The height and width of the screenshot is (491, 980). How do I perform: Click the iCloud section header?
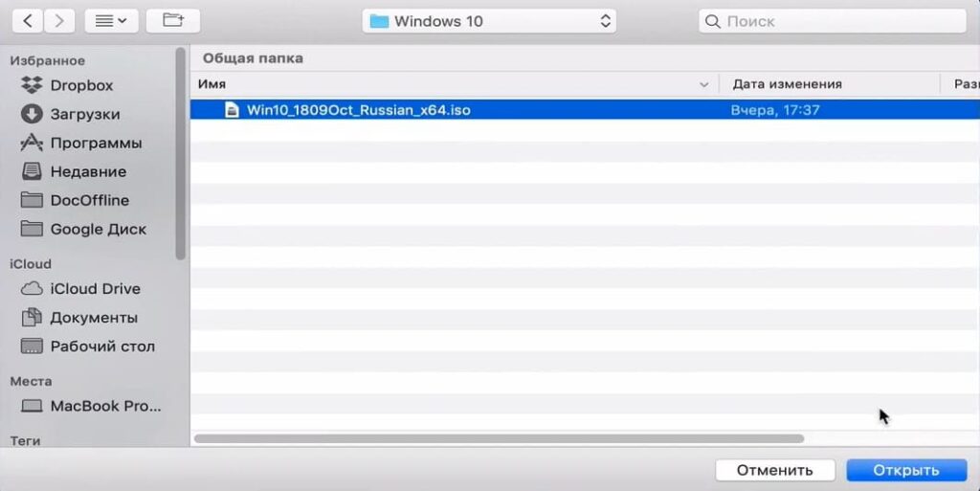pos(30,263)
